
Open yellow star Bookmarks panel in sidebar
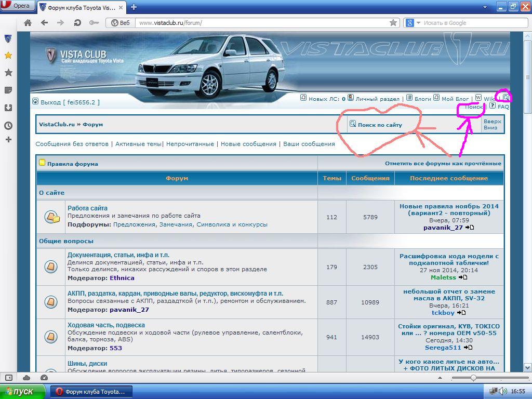point(8,55)
